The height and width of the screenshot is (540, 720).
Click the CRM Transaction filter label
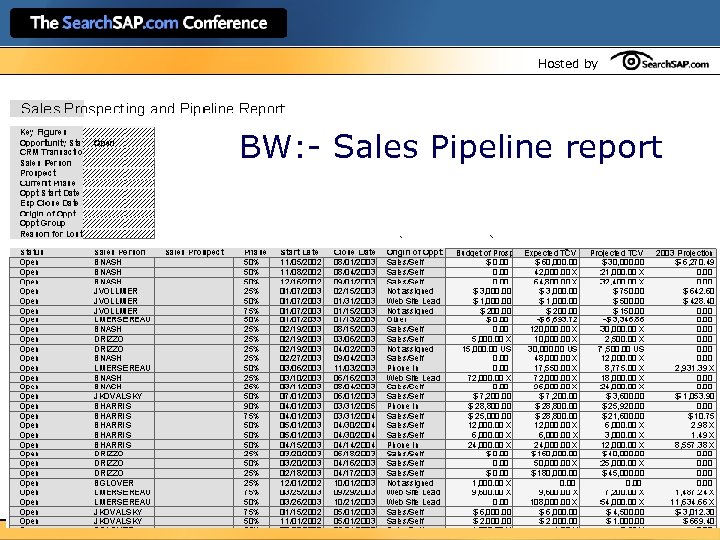[51, 152]
